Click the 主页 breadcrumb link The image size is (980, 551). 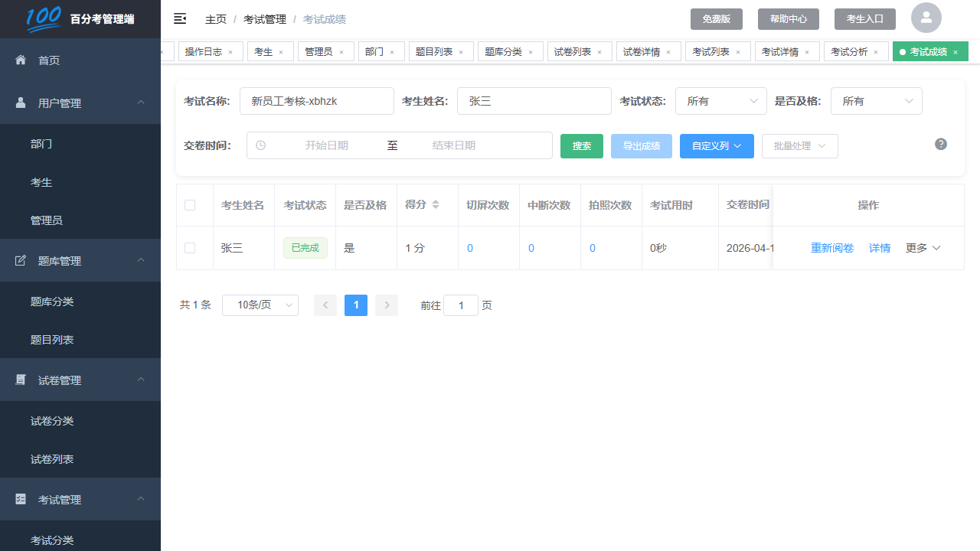[216, 19]
